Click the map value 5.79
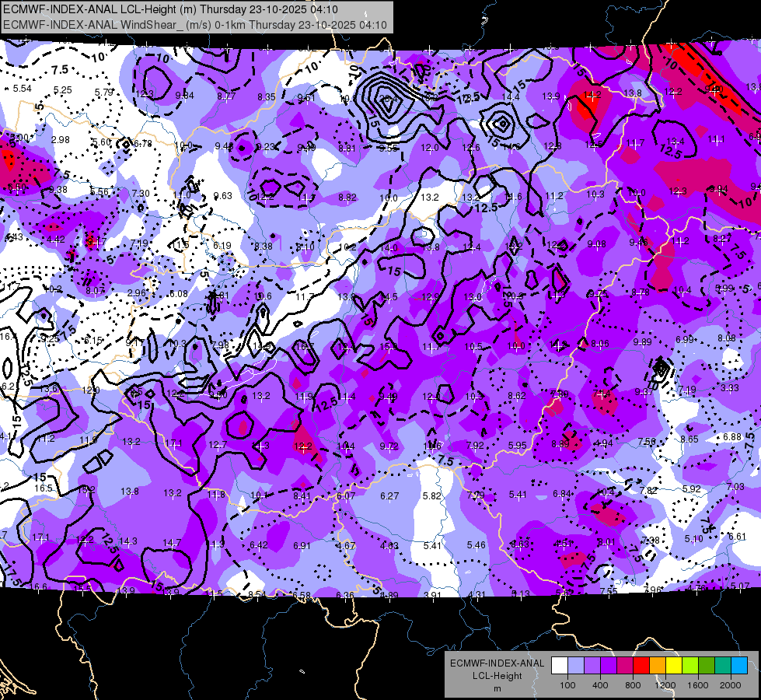761x700 pixels. tap(104, 92)
